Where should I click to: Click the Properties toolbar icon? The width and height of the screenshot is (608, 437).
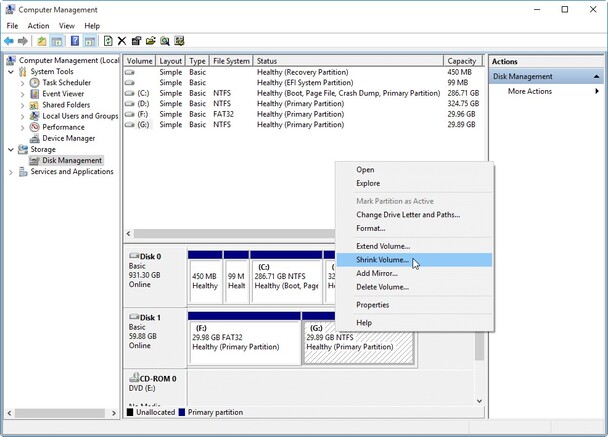click(x=136, y=41)
